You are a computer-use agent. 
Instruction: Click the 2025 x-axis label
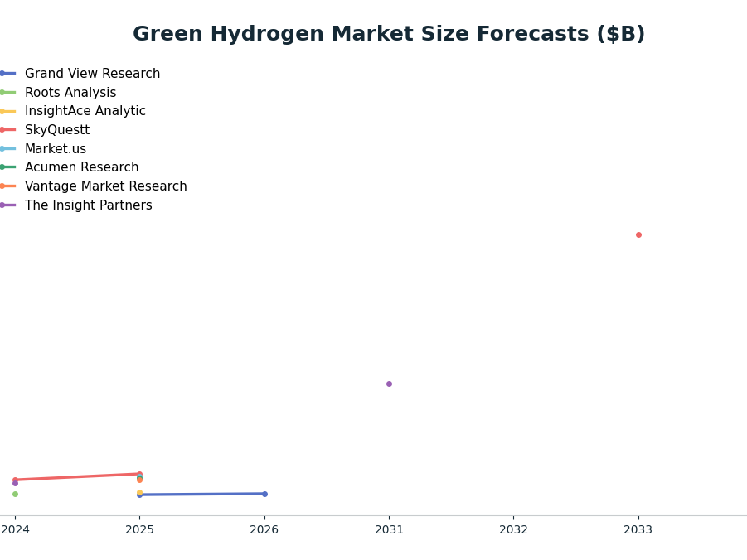[139, 529]
